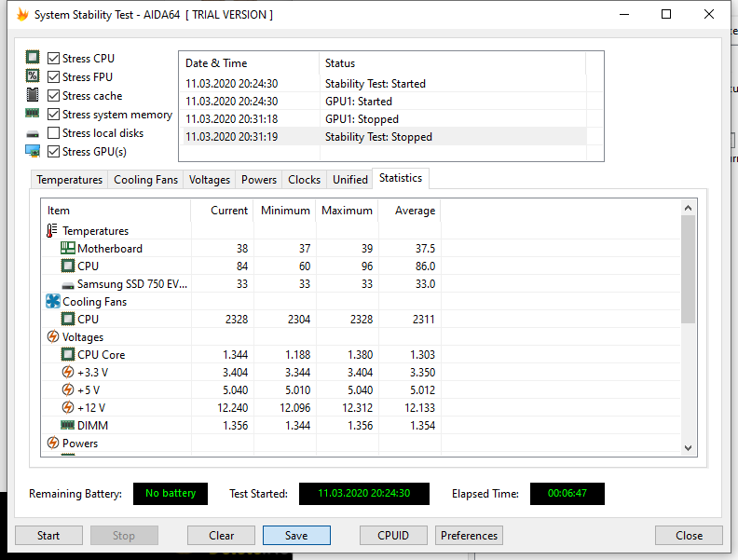Open Preferences
This screenshot has height=560, width=738.
tap(470, 536)
